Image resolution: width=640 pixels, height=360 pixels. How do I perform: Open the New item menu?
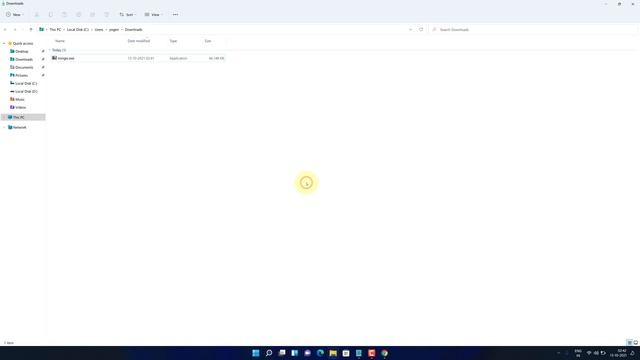[x=15, y=15]
